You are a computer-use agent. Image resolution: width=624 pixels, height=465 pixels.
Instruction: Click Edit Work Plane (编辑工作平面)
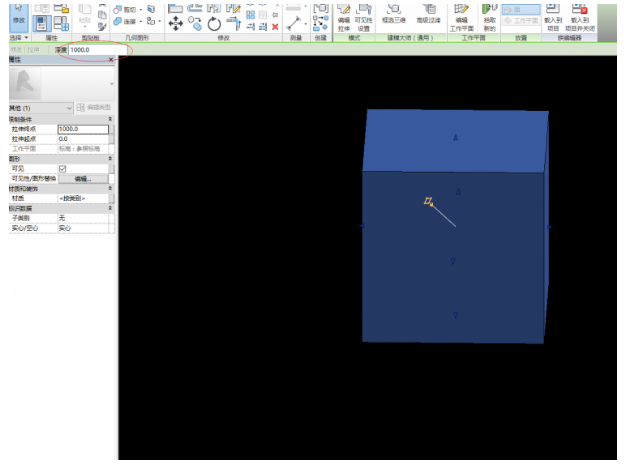tap(462, 18)
